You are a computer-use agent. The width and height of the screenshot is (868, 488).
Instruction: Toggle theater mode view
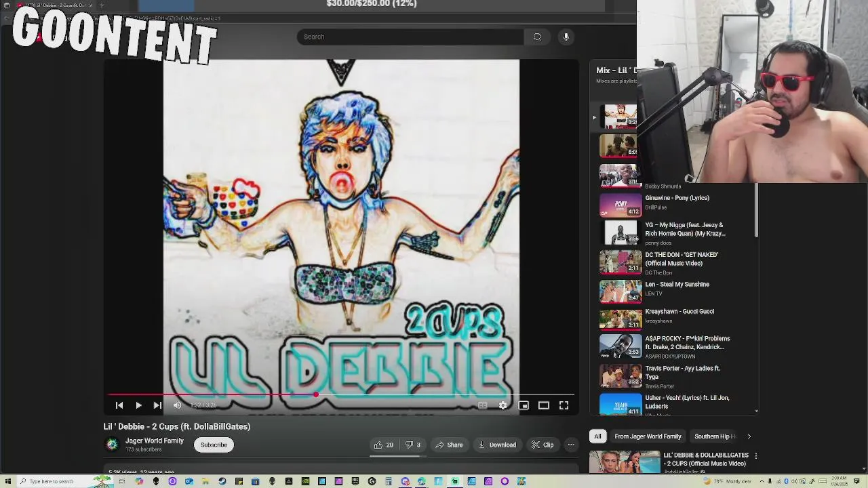click(x=544, y=405)
